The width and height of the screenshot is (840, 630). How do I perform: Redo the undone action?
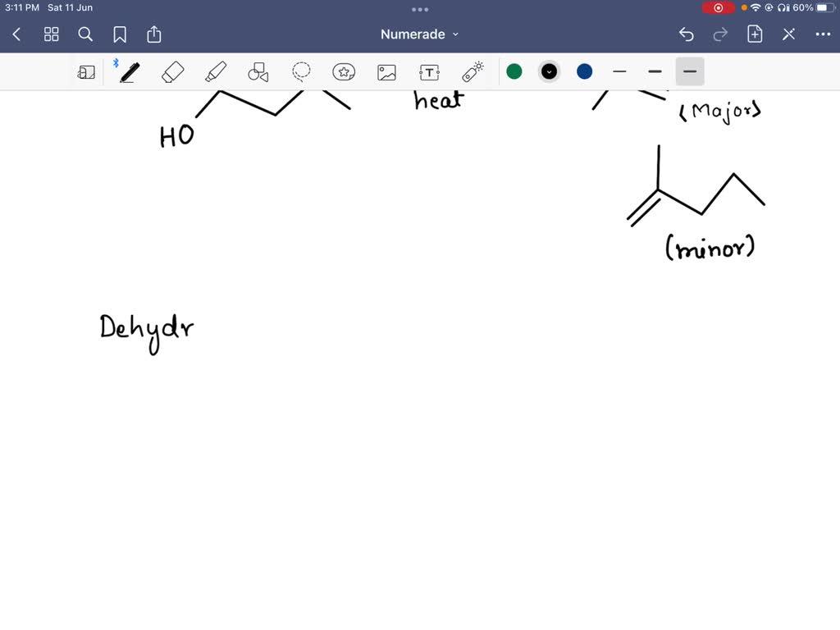[x=719, y=34]
